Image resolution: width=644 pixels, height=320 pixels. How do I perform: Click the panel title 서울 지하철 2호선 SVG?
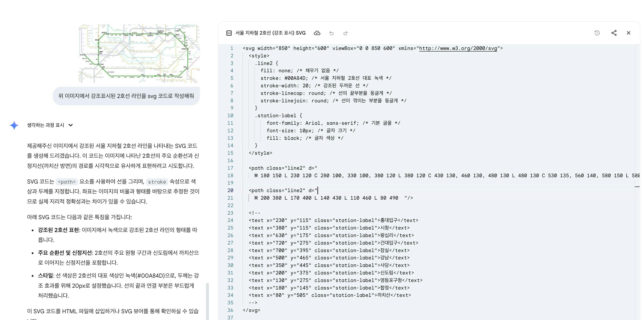point(271,33)
